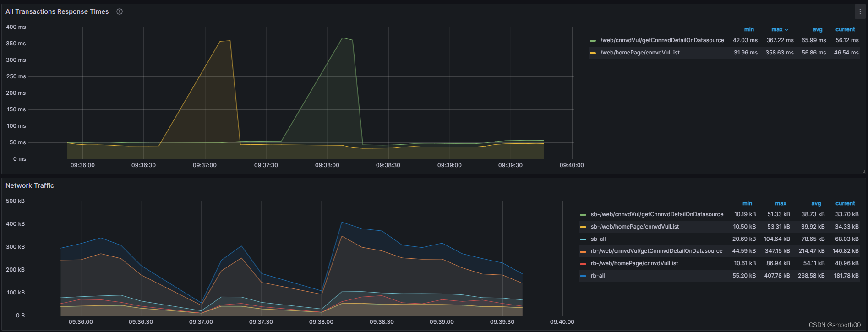Image resolution: width=868 pixels, height=332 pixels.
Task: Toggle the /web/homePage/cnnvdVulList response time series
Action: (640, 53)
